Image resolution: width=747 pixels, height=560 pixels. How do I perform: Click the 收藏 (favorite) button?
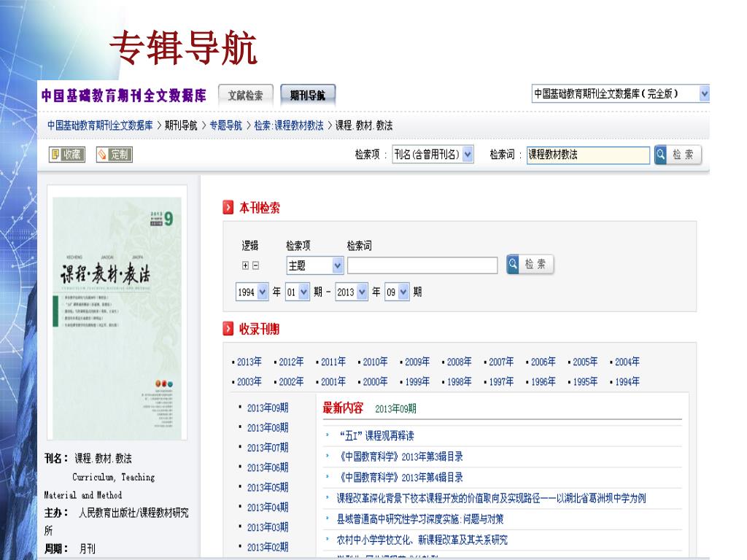[66, 155]
